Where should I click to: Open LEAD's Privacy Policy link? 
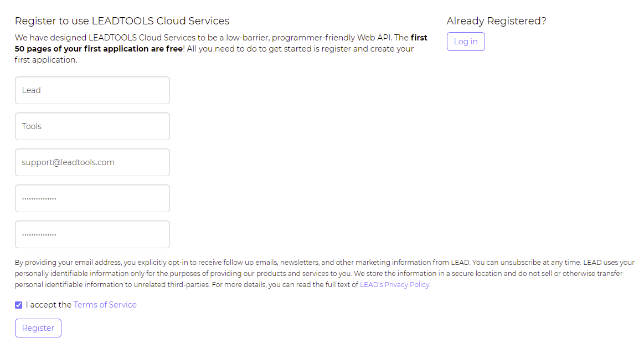coord(395,284)
